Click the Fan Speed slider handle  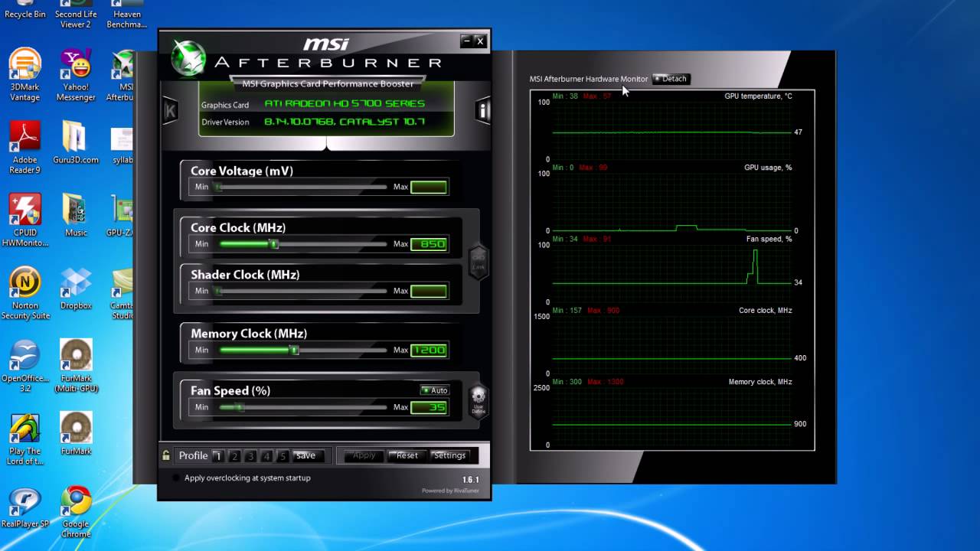238,407
